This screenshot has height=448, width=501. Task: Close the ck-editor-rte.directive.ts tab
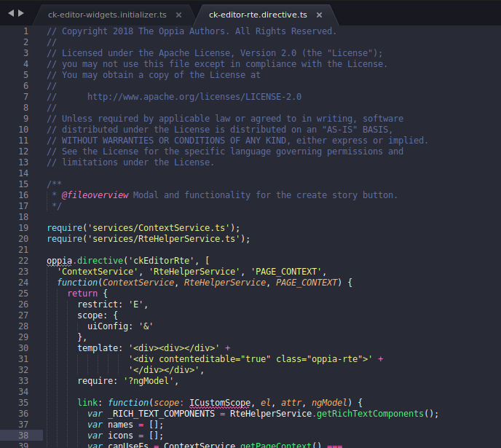coord(319,15)
